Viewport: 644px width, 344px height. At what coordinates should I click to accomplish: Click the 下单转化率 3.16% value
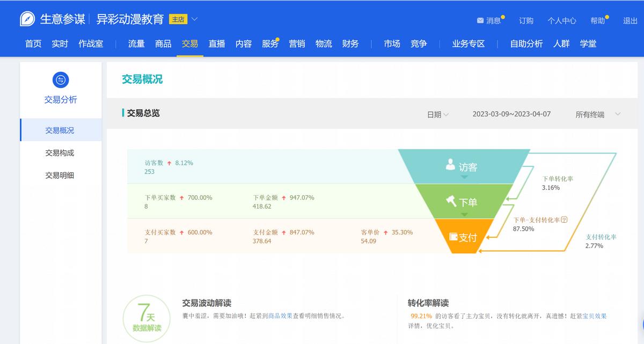coord(551,188)
